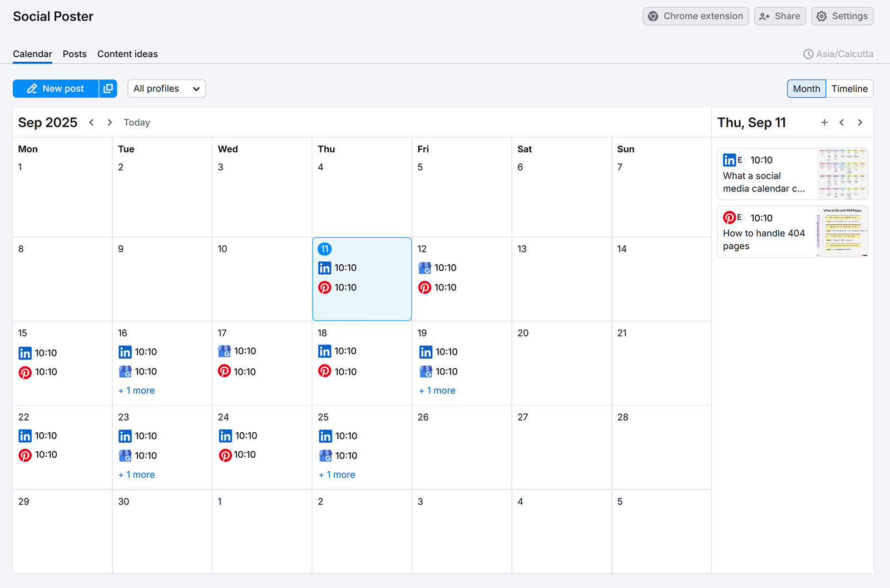The width and height of the screenshot is (890, 588).
Task: Expand +1 more posts on September 16
Action: pyautogui.click(x=136, y=390)
